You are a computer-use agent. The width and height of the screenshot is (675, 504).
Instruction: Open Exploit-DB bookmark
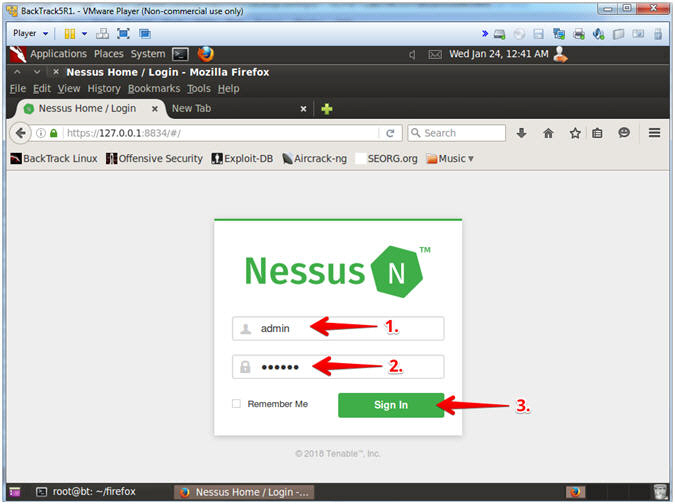point(242,159)
